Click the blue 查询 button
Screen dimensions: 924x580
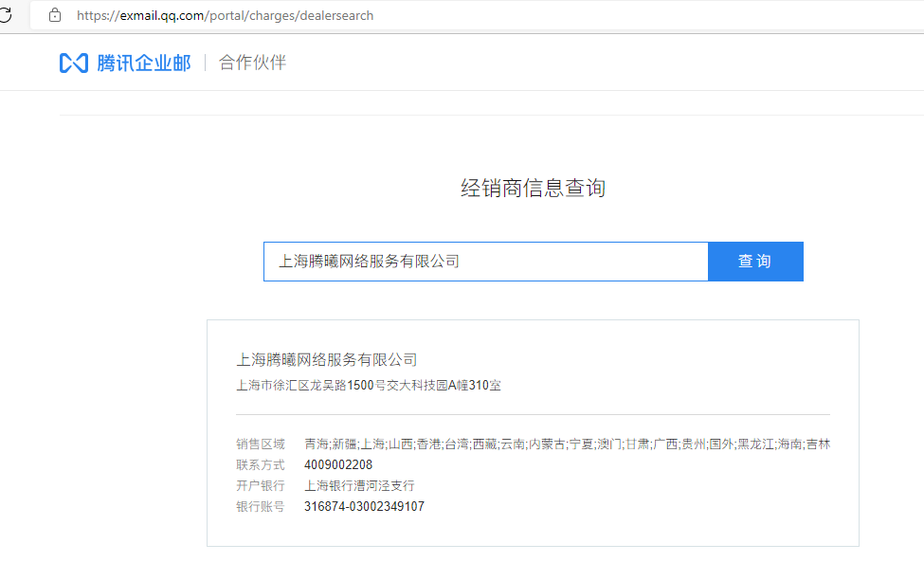click(755, 262)
